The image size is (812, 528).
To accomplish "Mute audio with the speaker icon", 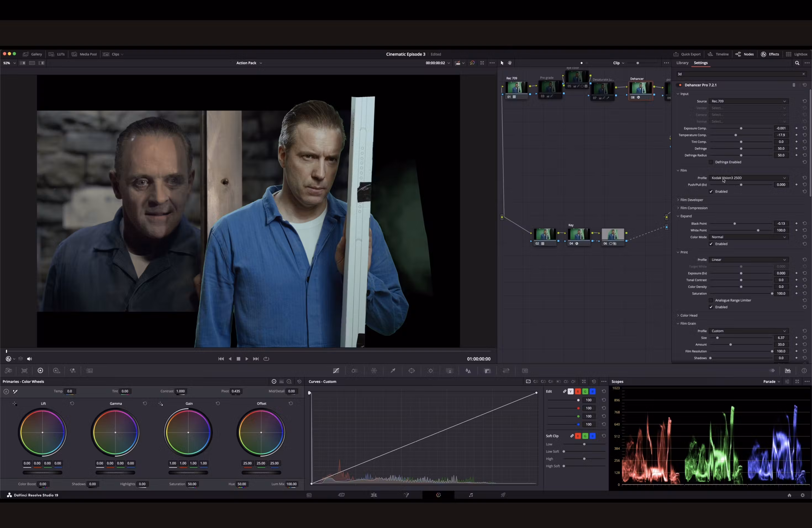I will tap(29, 359).
